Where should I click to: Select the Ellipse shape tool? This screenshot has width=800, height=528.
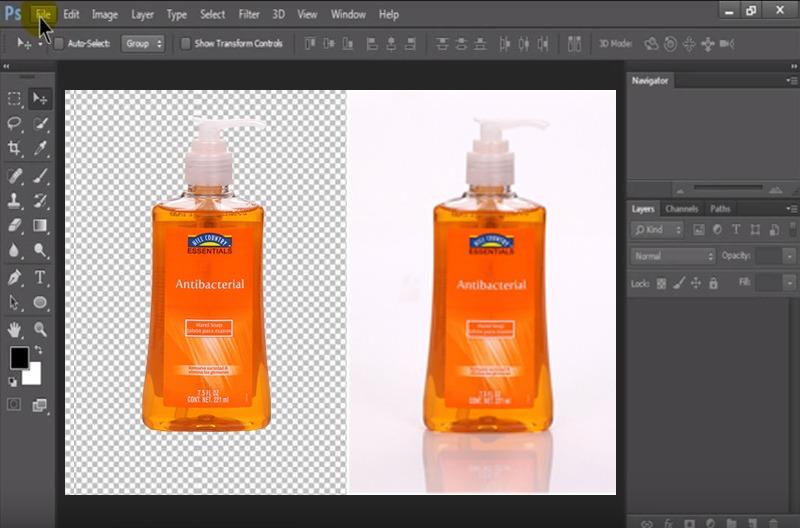[40, 303]
